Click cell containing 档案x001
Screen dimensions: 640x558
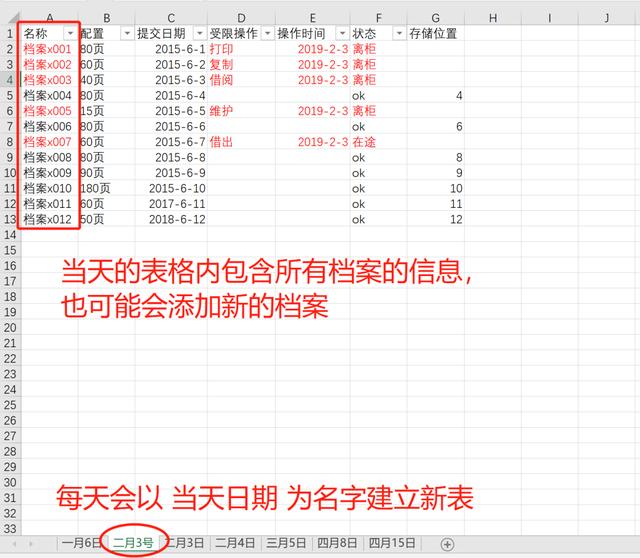point(49,49)
